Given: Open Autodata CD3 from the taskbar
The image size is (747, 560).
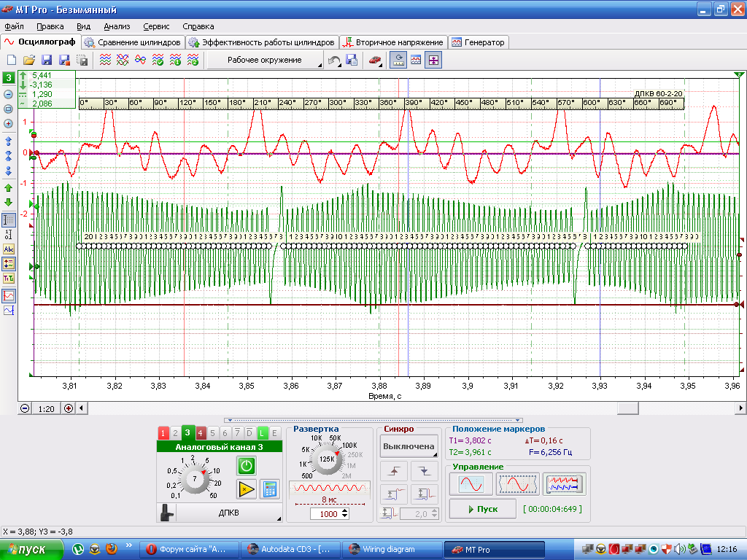Looking at the screenshot, I should [x=290, y=550].
